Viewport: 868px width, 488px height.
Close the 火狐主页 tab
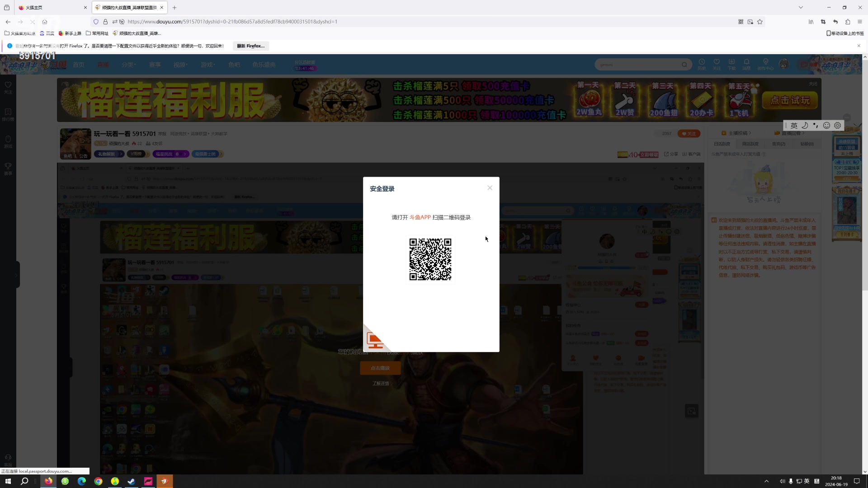pos(85,8)
